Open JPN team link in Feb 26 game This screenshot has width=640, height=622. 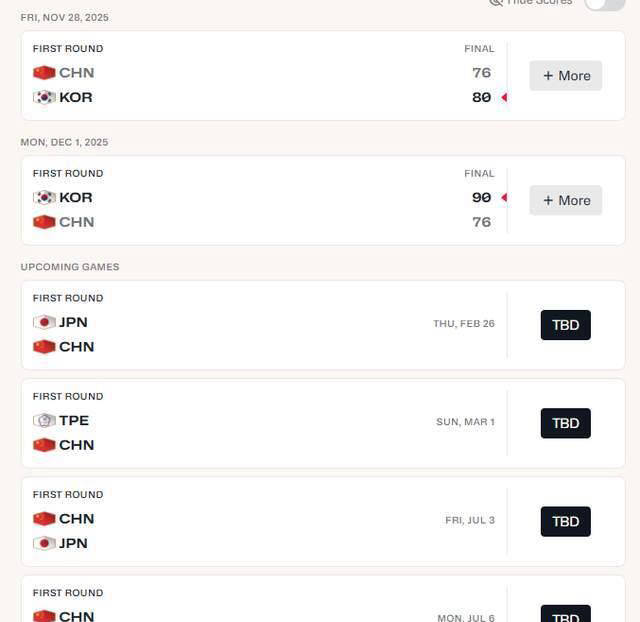(x=74, y=322)
